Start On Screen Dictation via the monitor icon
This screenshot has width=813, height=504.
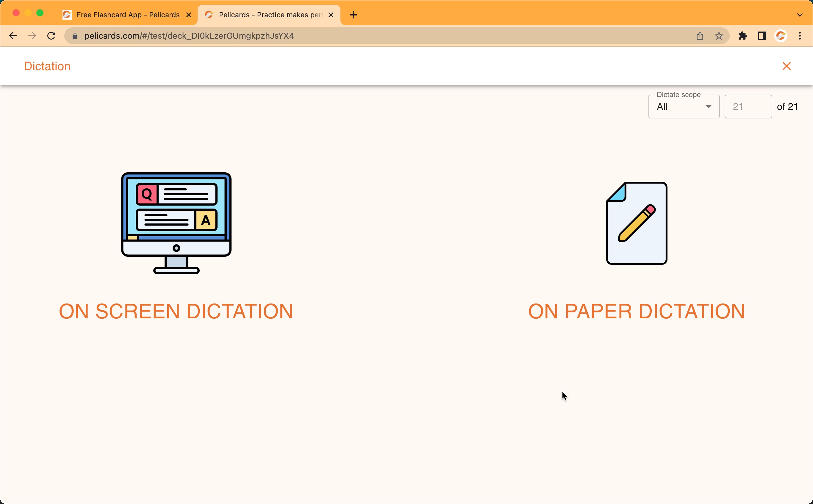tap(176, 223)
